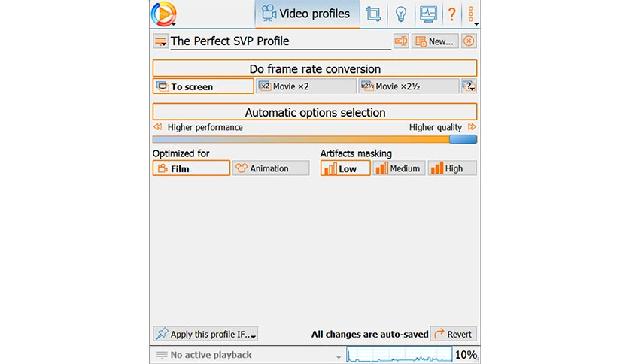Screen dimensions: 629x364
Task: Set artifacts masking to Low
Action: click(345, 168)
